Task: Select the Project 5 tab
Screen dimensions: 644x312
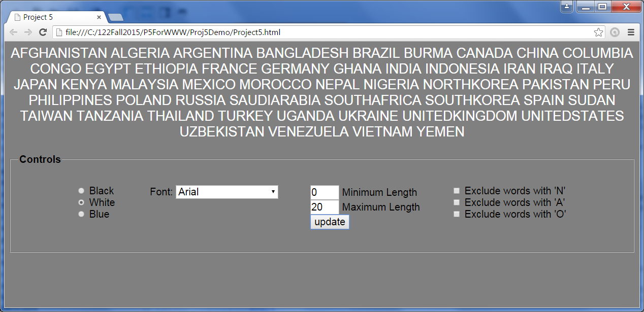Action: tap(56, 17)
